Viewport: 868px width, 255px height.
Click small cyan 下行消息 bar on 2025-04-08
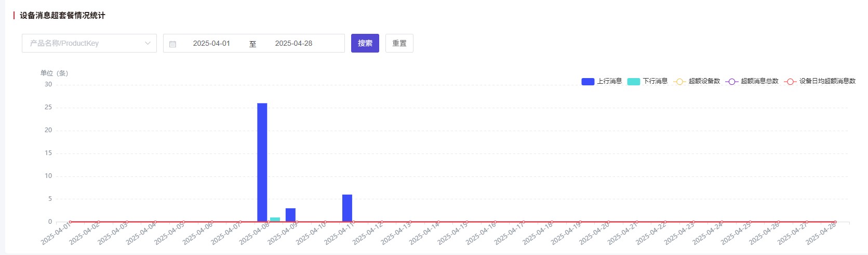pyautogui.click(x=275, y=220)
